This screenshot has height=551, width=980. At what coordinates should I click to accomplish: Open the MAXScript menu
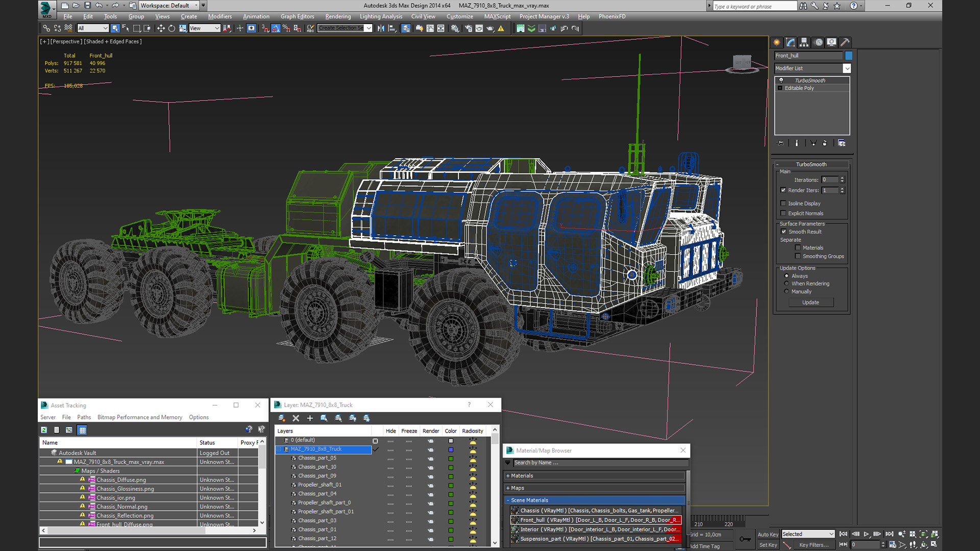pos(497,17)
